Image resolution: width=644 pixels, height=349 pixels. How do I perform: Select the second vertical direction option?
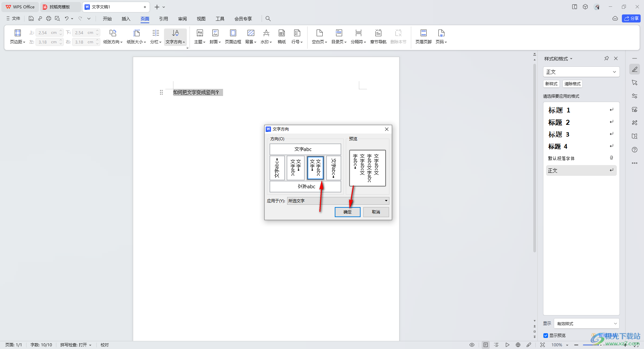pyautogui.click(x=296, y=168)
